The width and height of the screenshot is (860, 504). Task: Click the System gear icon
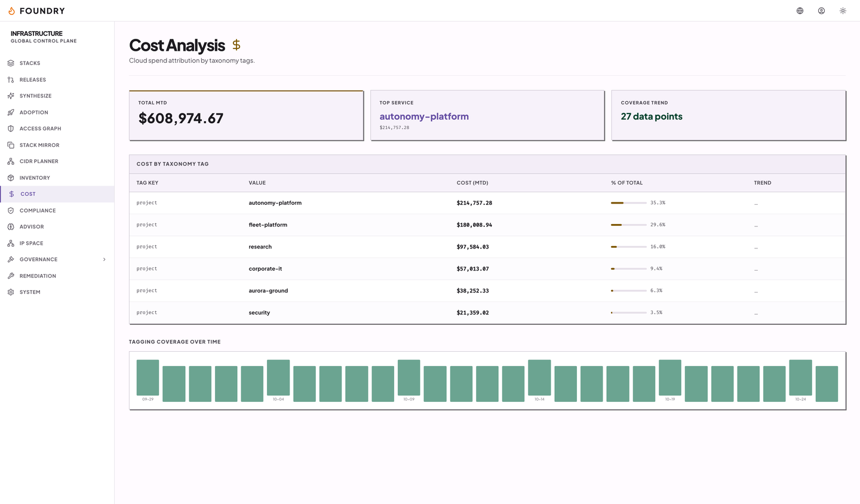11,293
